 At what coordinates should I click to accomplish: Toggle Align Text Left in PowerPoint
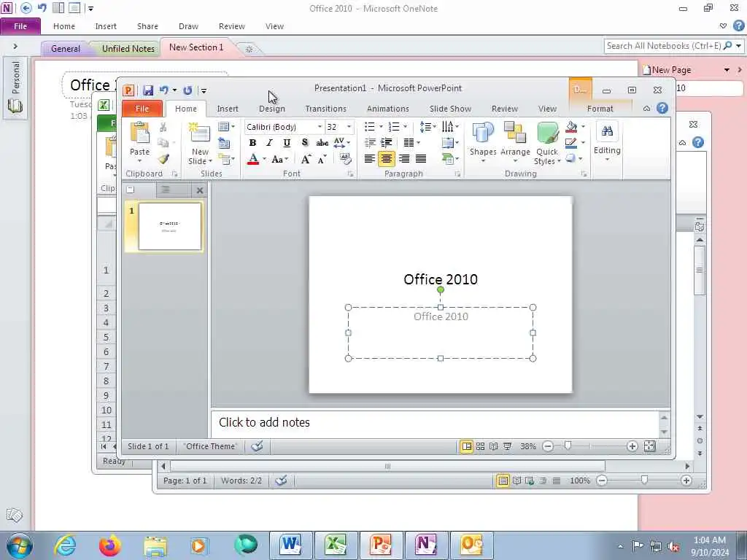[369, 159]
